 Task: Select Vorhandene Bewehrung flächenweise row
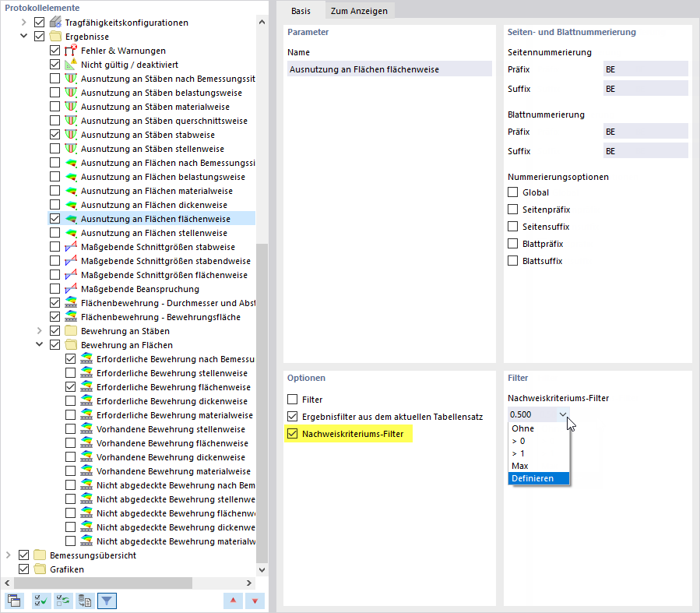tap(172, 443)
